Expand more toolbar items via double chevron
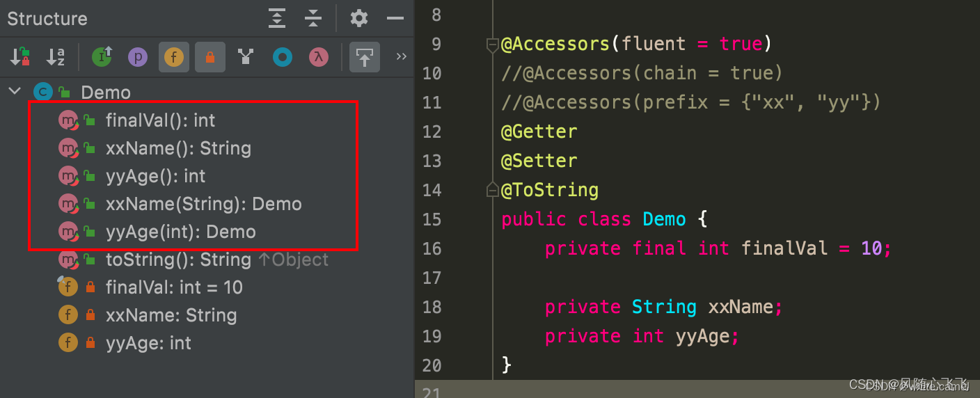Screen dimensions: 980x398 (401, 56)
